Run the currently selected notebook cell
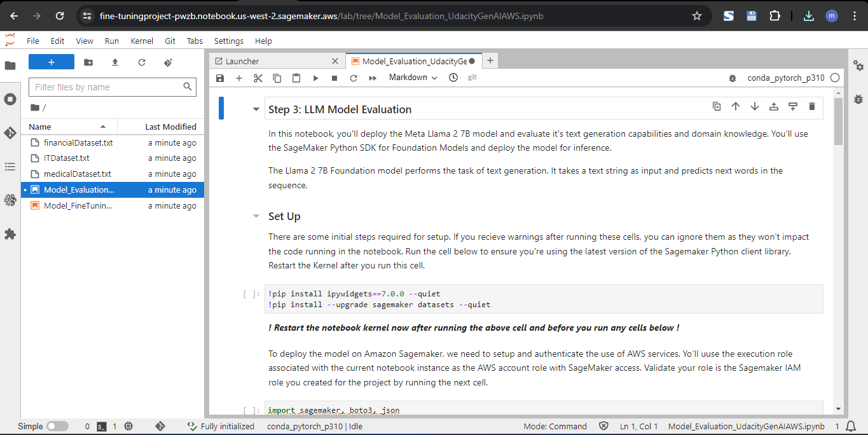 coord(315,78)
